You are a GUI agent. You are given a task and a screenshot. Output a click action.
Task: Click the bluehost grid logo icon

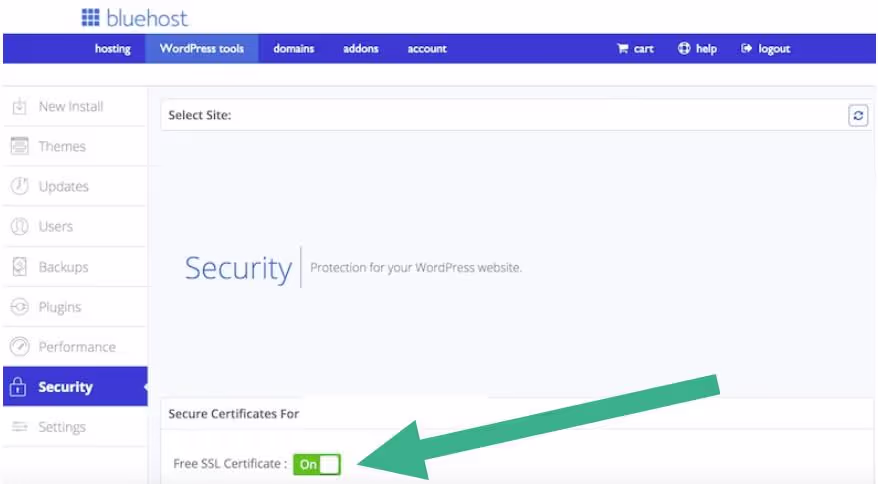coord(90,17)
